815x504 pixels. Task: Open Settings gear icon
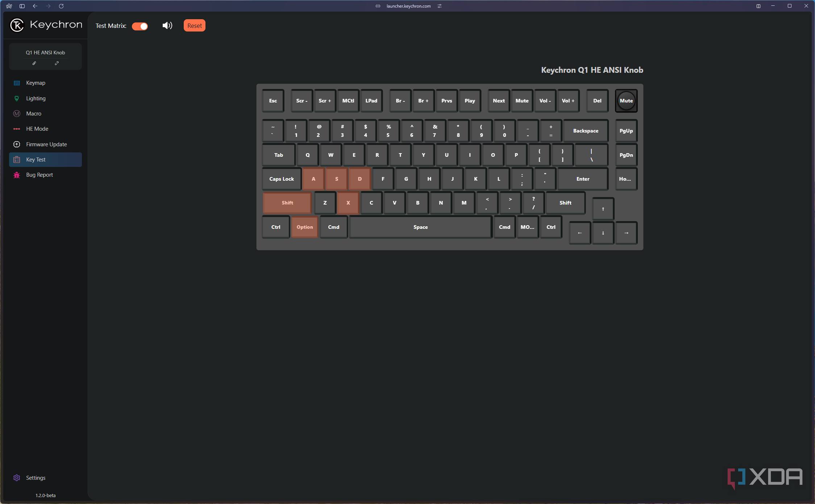pos(17,478)
